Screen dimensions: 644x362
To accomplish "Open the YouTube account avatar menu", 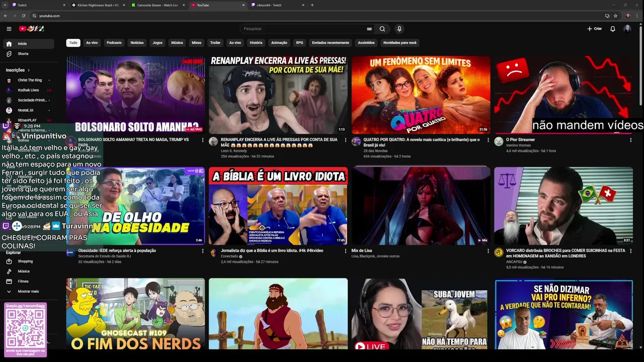I will tap(627, 29).
